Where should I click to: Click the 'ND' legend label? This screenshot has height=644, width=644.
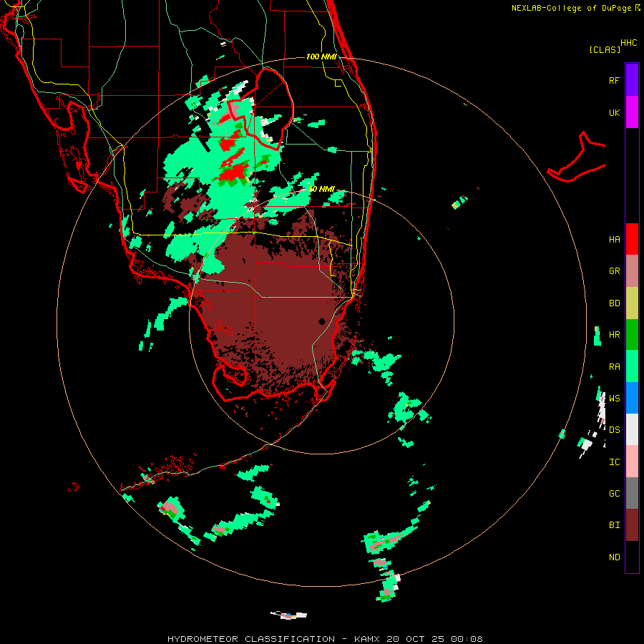coord(614,557)
